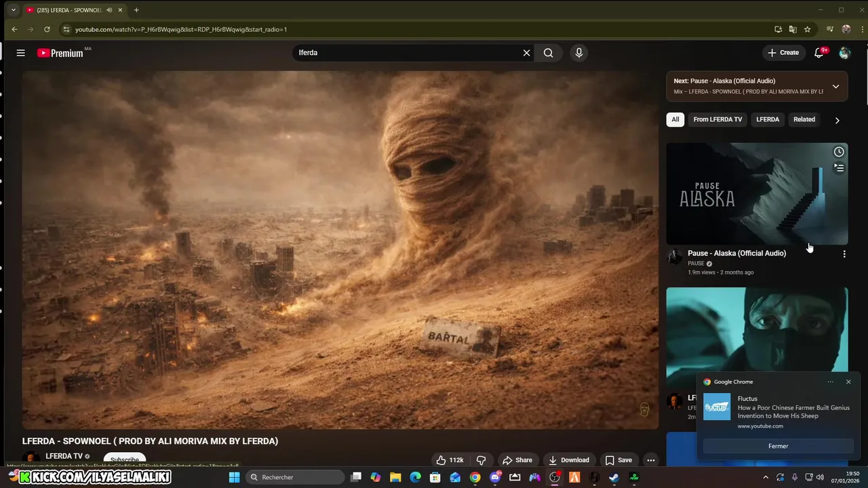Image resolution: width=868 pixels, height=488 pixels.
Task: Save video to a playlist
Action: point(618,460)
